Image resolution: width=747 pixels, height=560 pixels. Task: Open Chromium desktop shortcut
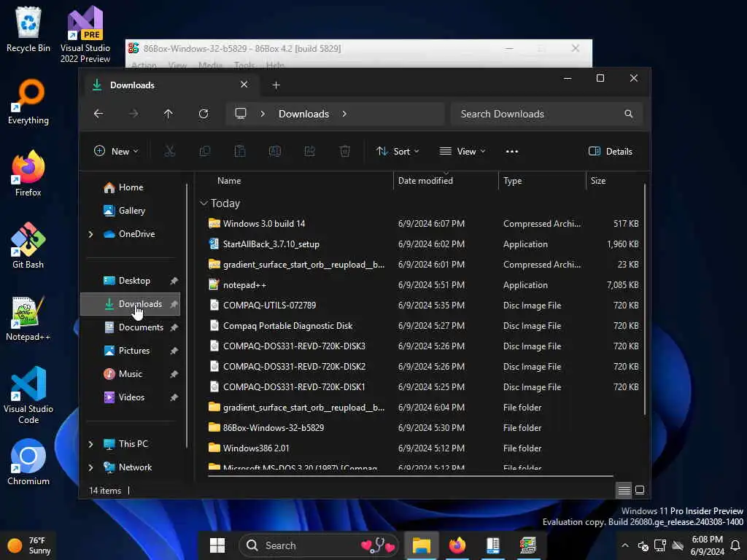click(x=28, y=462)
